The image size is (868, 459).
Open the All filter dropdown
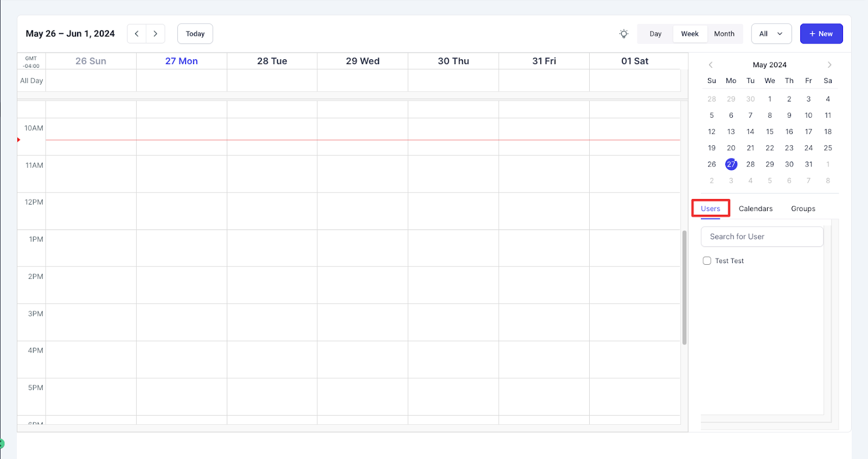(771, 34)
